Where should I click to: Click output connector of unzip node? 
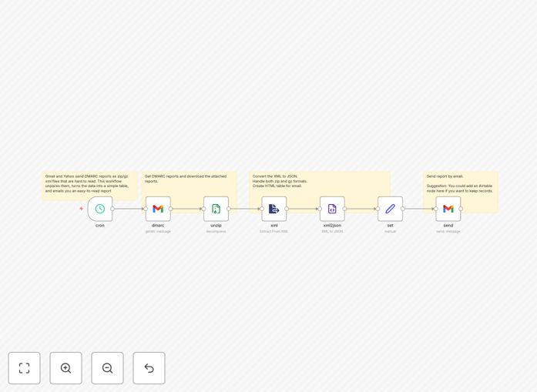(228, 209)
